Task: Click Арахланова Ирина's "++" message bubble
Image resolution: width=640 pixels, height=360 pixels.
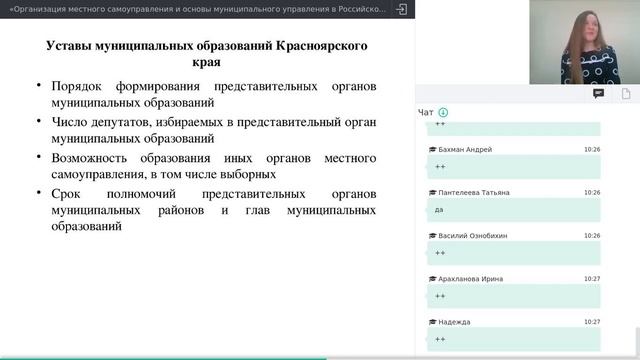Action: (513, 296)
